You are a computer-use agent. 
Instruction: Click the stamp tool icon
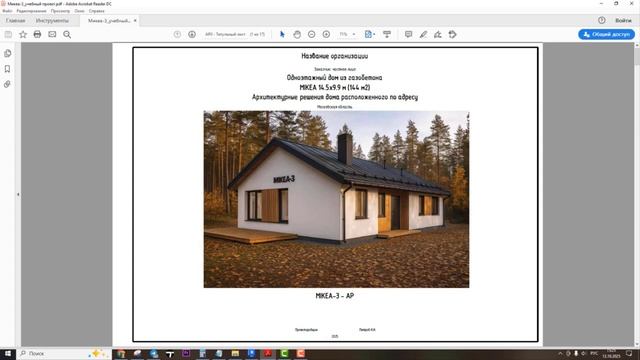[x=452, y=34]
